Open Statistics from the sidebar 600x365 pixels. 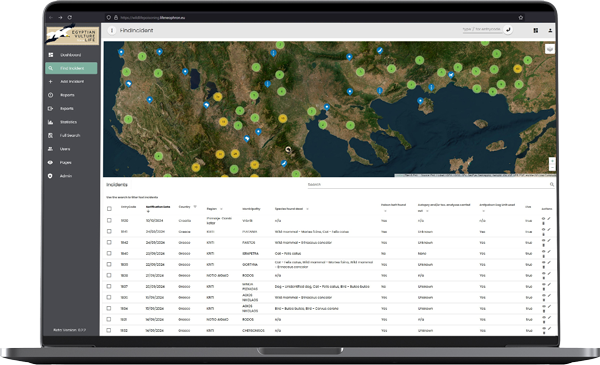(x=71, y=122)
